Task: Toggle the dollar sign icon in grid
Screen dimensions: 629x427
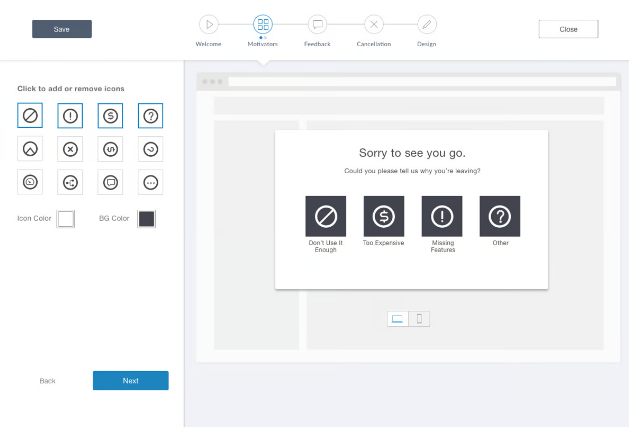Action: tap(110, 116)
